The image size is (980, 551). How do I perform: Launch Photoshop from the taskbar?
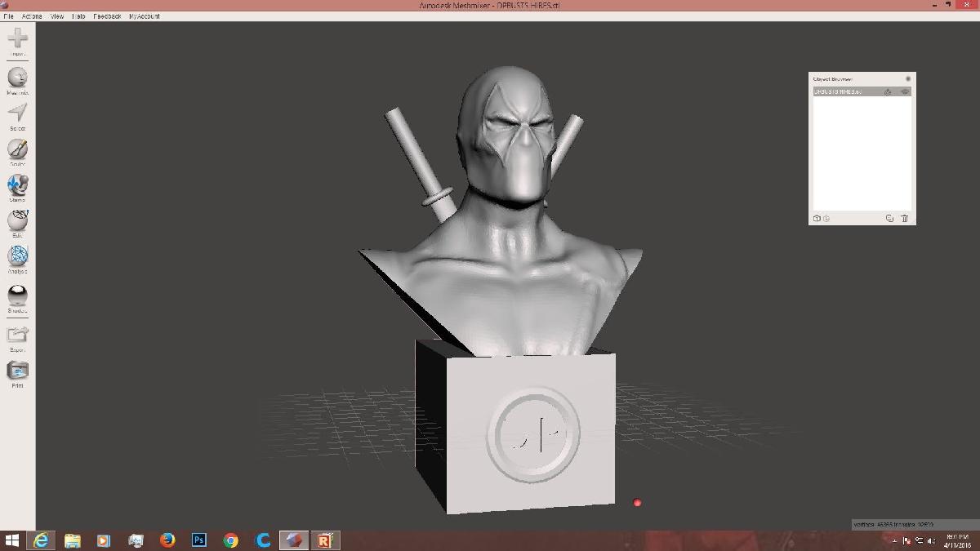[x=198, y=540]
